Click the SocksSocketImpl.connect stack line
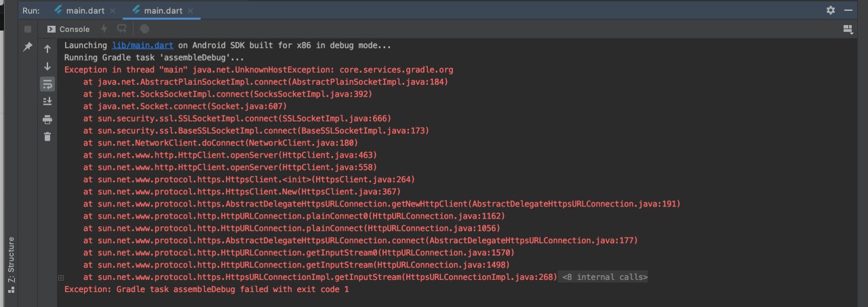 click(227, 94)
